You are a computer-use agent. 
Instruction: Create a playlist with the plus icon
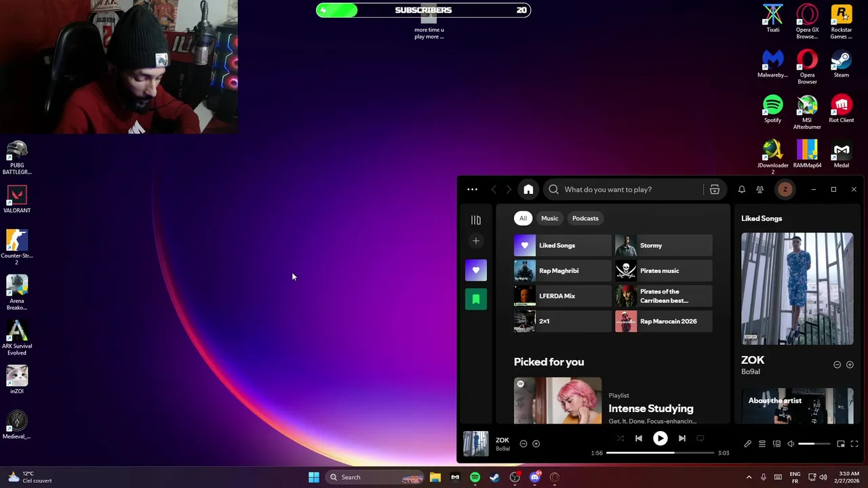pos(475,241)
